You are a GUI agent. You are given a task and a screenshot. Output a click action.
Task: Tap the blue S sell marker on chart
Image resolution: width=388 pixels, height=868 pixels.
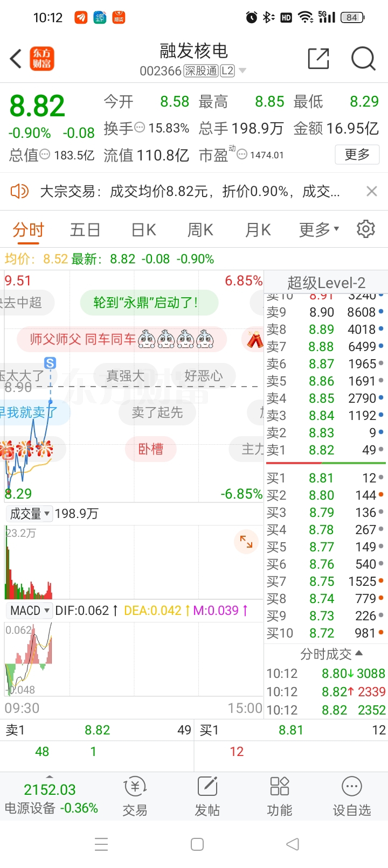point(50,363)
